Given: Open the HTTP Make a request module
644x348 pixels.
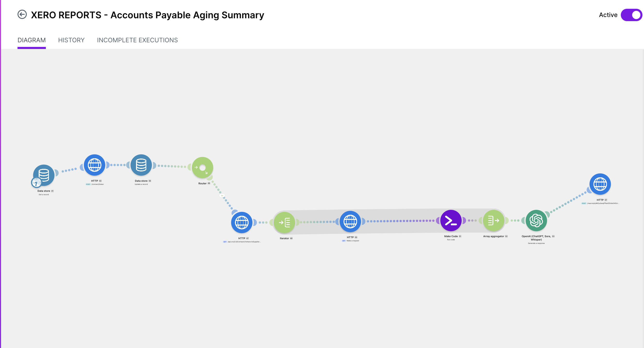Looking at the screenshot, I should (x=350, y=221).
